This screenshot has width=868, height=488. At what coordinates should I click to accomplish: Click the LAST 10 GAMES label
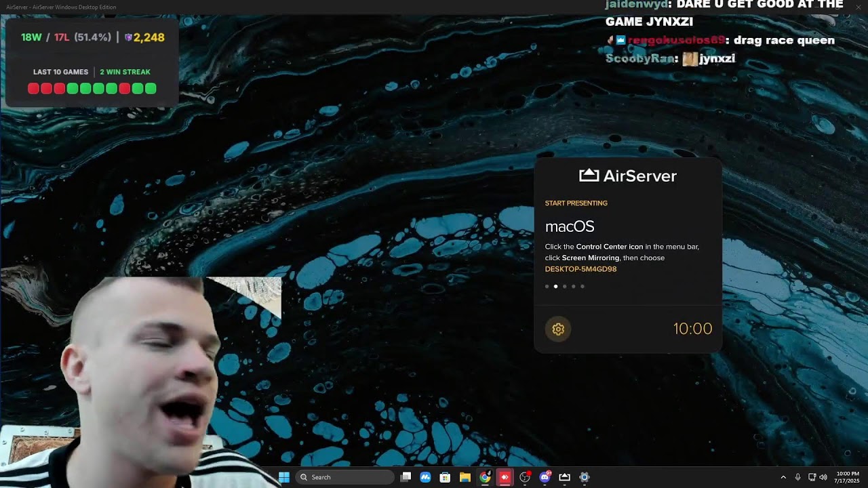(x=61, y=72)
